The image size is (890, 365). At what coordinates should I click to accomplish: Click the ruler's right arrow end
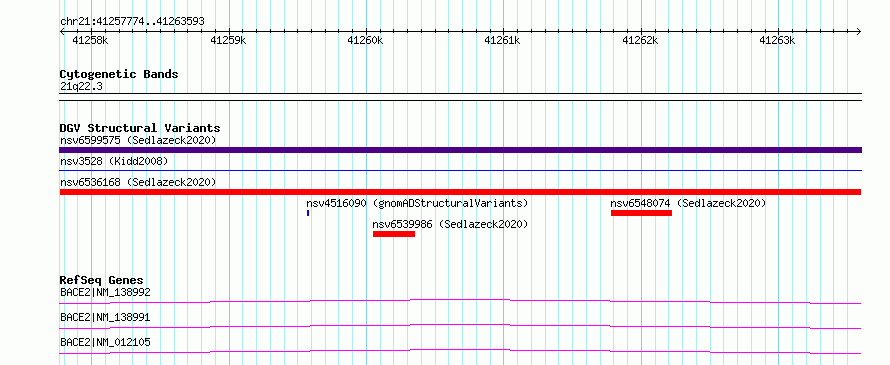[x=859, y=31]
